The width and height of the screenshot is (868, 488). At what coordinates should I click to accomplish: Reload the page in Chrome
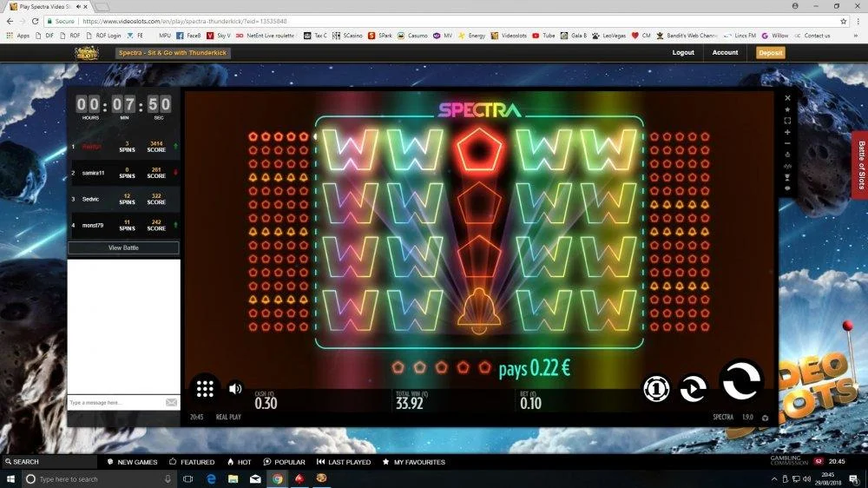35,21
